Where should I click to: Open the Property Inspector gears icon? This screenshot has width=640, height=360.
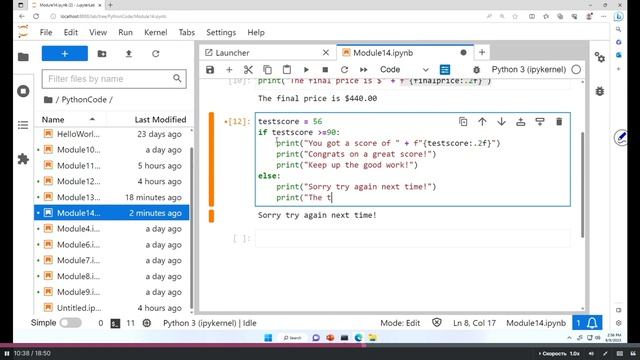point(600,57)
